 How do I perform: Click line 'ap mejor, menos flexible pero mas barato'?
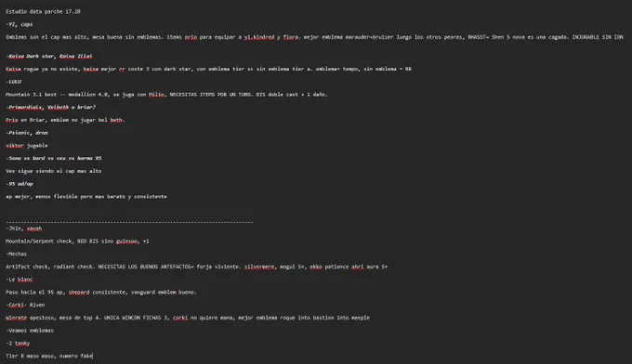[x=86, y=197]
